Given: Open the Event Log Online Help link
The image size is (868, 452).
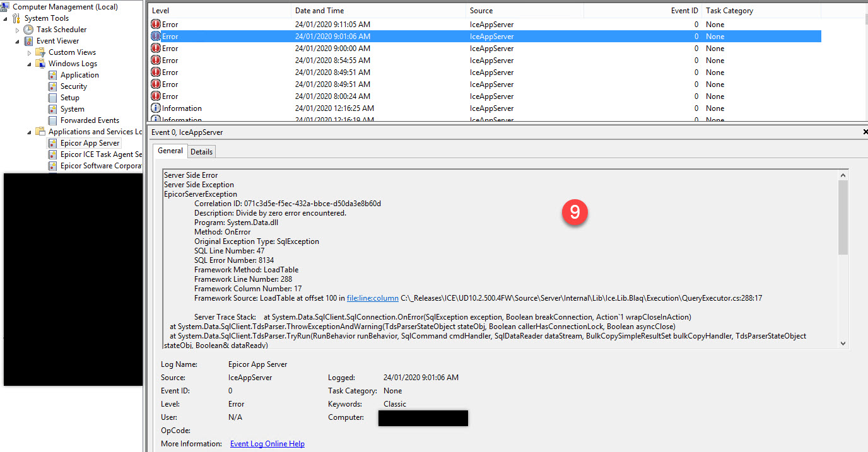Looking at the screenshot, I should [267, 444].
